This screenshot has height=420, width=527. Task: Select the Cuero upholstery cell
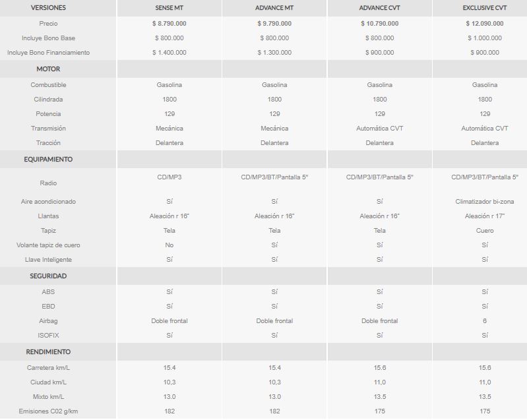[485, 231]
